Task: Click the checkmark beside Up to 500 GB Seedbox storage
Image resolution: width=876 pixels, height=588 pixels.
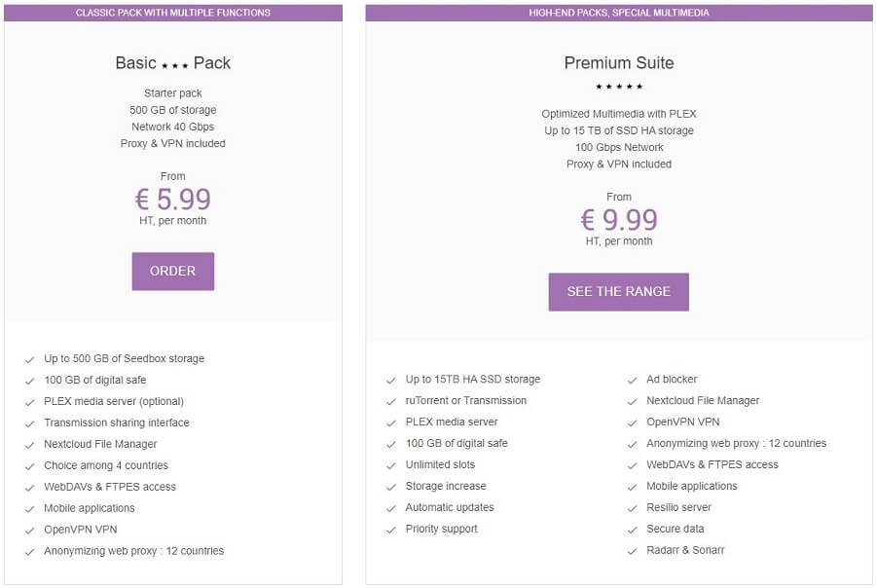Action: pos(29,360)
